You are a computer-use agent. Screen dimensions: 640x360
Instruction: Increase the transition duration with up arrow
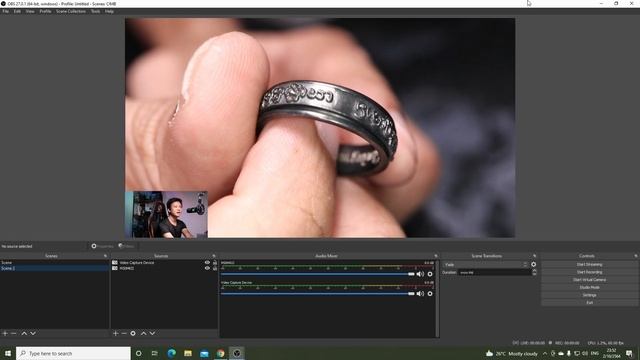click(534, 271)
